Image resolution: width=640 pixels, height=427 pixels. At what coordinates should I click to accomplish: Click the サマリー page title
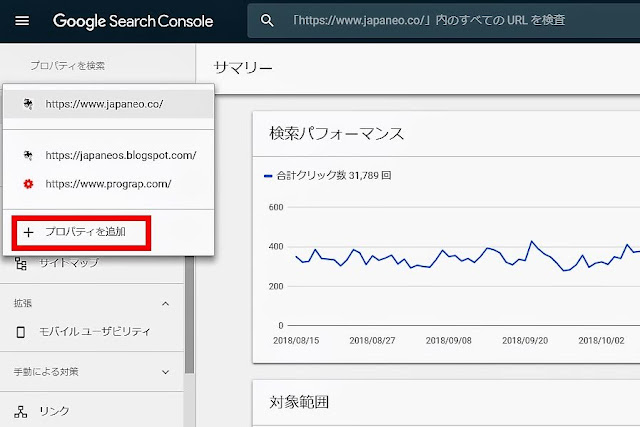pyautogui.click(x=243, y=68)
